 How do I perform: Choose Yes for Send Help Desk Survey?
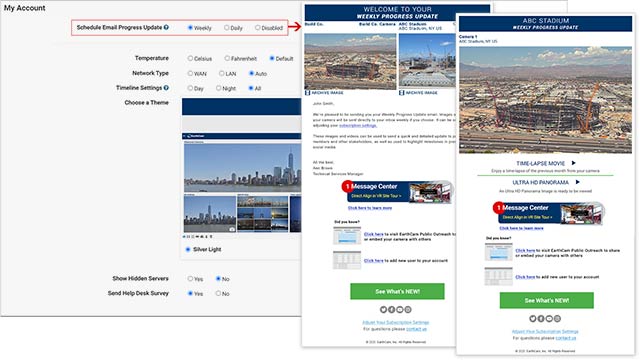click(190, 293)
